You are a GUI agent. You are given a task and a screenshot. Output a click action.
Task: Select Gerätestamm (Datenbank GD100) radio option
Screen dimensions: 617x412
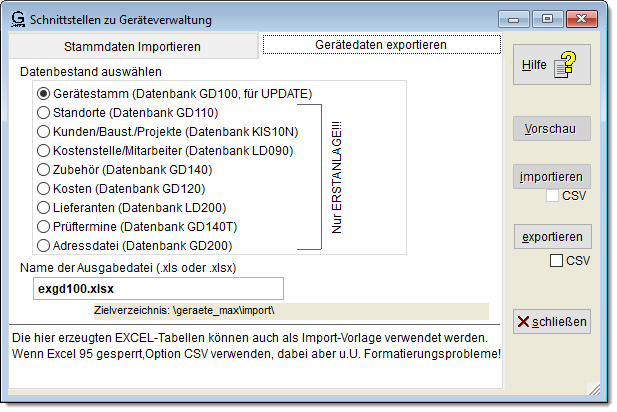click(x=43, y=93)
